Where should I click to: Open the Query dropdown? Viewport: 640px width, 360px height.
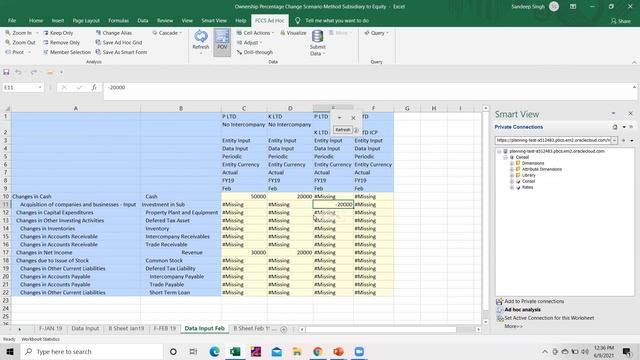click(376, 33)
